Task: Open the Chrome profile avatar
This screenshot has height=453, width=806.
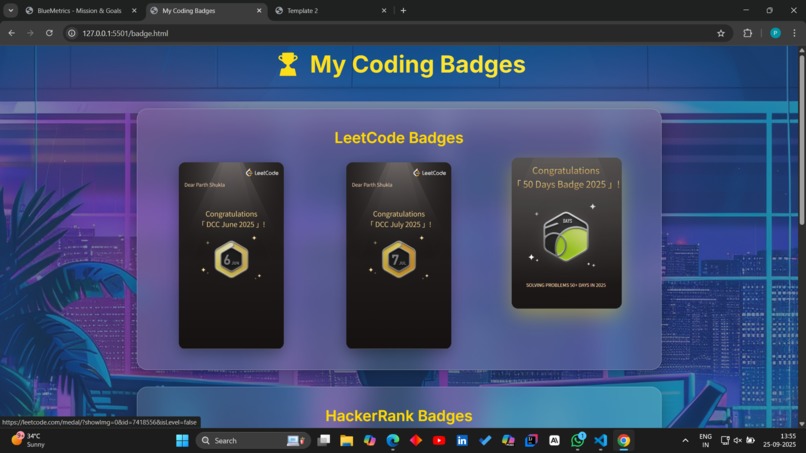Action: [775, 33]
